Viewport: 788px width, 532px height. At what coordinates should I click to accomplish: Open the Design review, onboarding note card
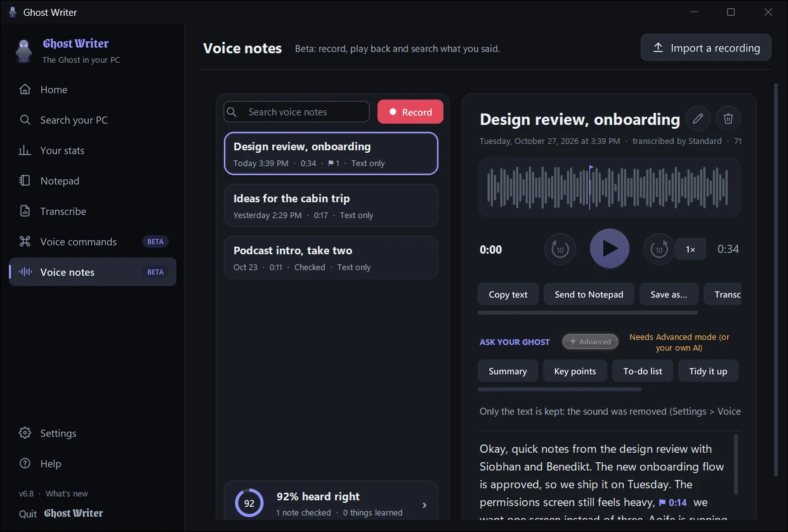click(331, 153)
